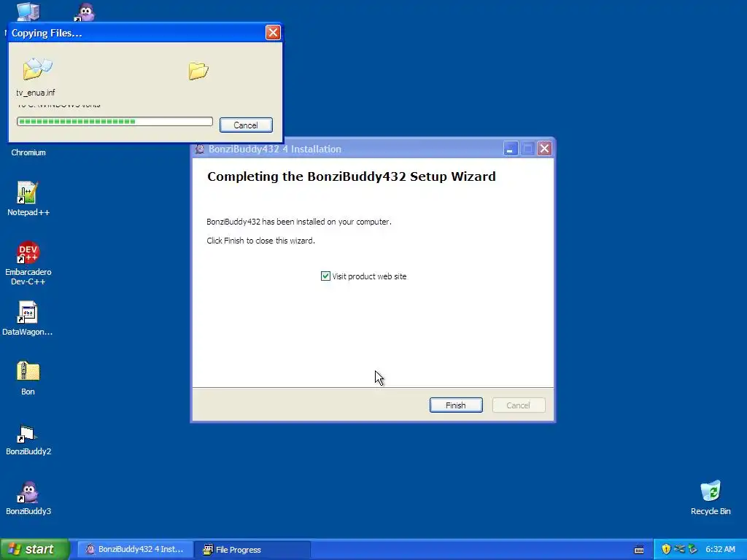The width and height of the screenshot is (747, 560).
Task: Cancel the Copying Files operation
Action: tap(246, 125)
